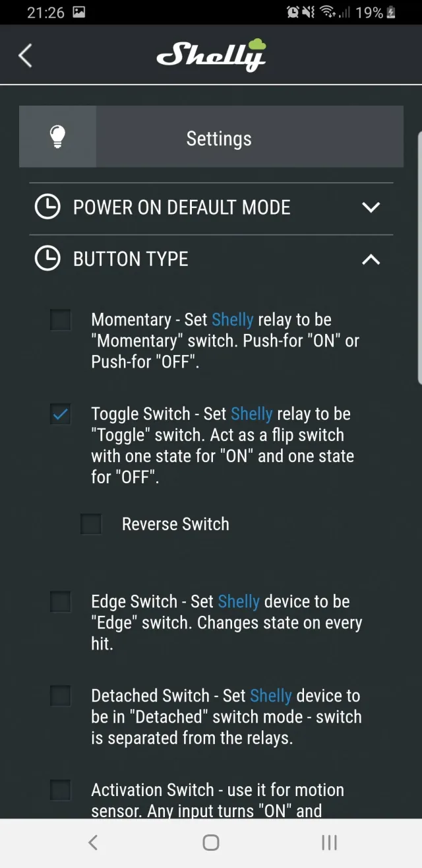
Task: Tap clock icon beside Button Type
Action: (47, 259)
